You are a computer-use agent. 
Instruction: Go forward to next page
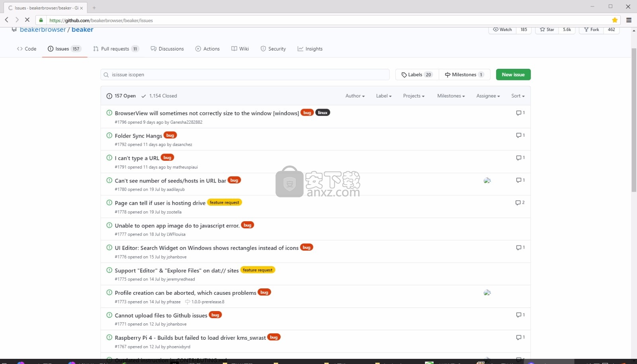pyautogui.click(x=17, y=20)
